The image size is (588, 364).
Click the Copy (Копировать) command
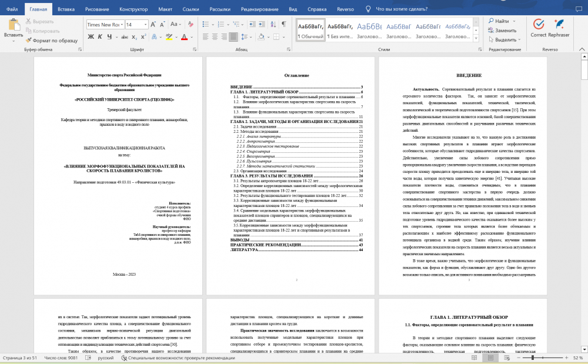(x=43, y=31)
